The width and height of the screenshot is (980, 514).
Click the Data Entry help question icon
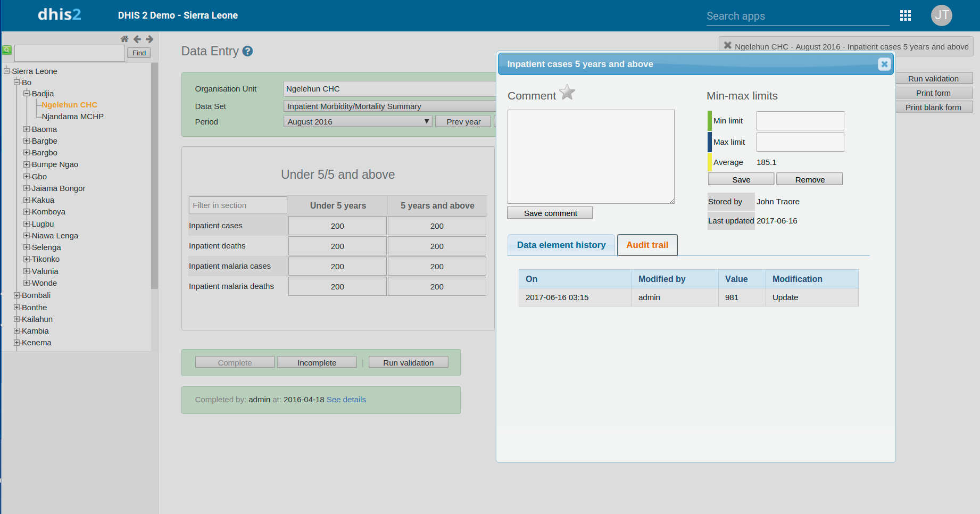tap(247, 51)
